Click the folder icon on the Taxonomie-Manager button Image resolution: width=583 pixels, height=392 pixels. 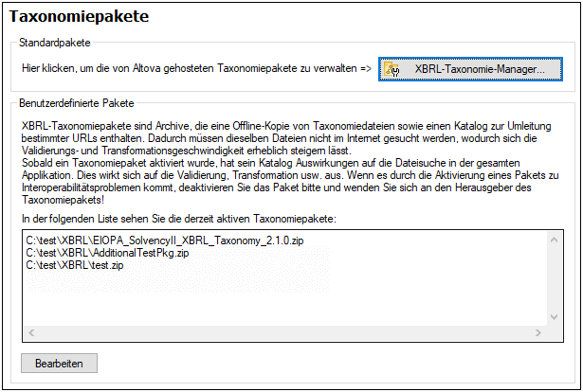[393, 69]
